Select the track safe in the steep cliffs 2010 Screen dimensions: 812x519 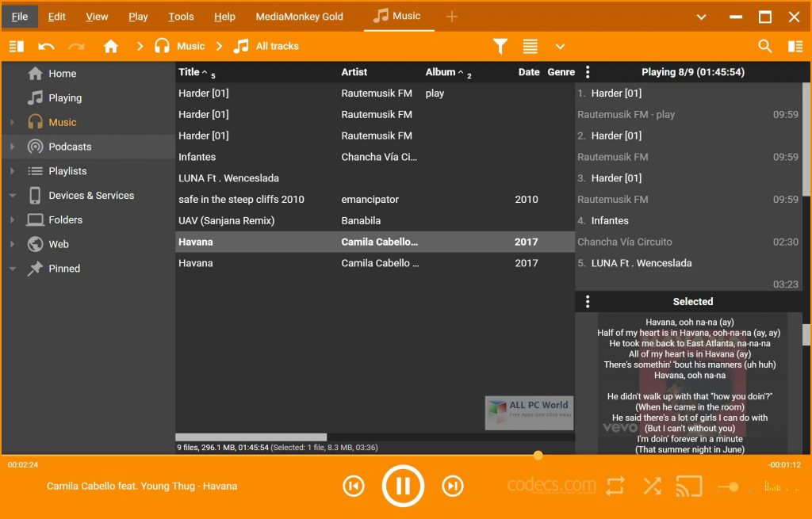coord(375,199)
